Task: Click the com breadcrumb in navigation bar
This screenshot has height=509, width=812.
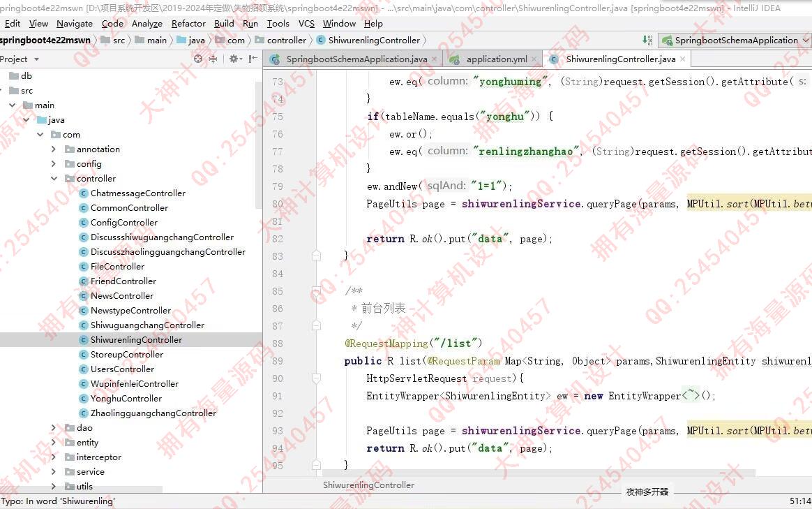Action: click(x=230, y=40)
